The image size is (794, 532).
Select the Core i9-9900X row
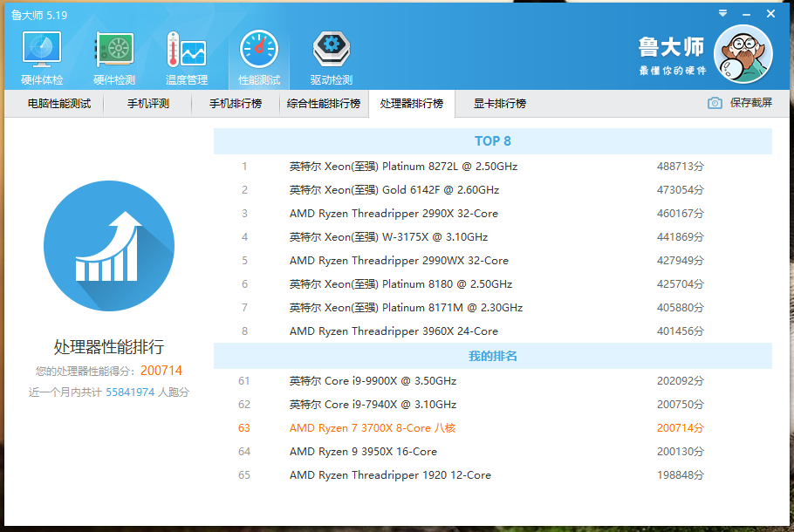(x=493, y=380)
